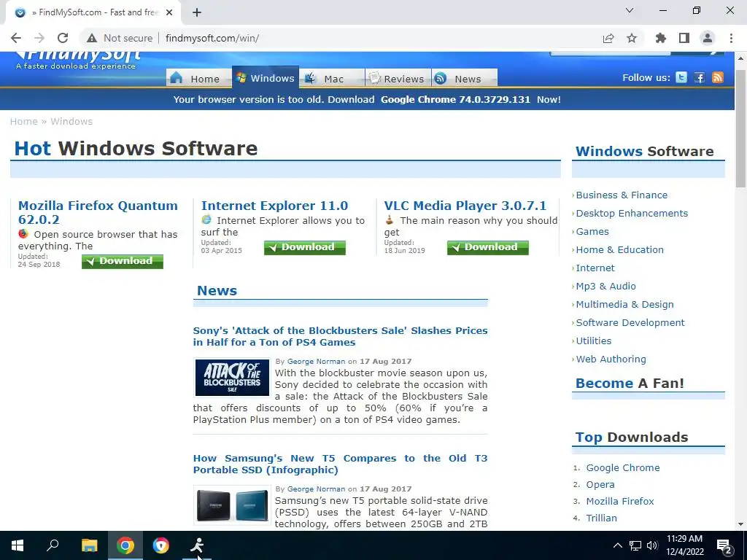
Task: Browse Web Authoring category
Action: tap(611, 359)
